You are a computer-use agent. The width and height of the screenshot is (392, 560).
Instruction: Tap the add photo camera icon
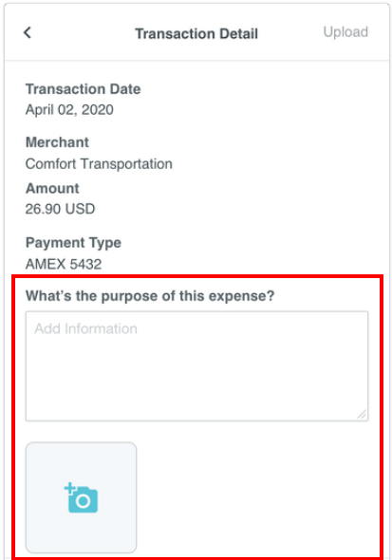81,497
